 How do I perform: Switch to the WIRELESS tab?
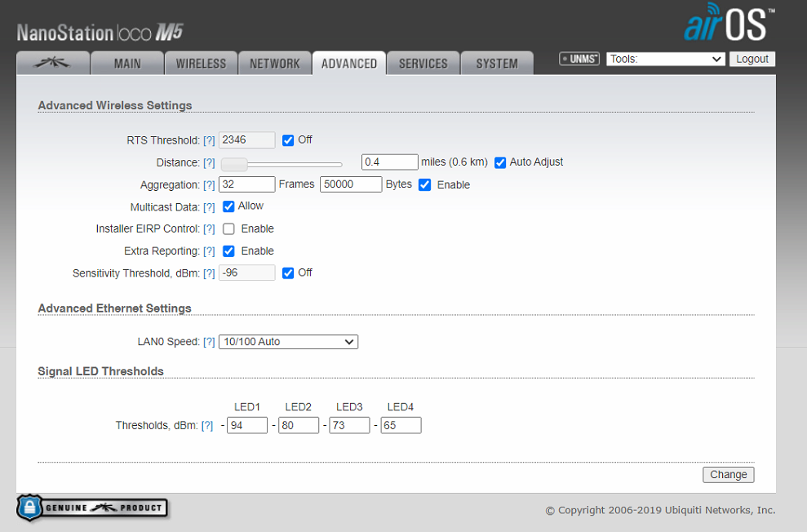click(202, 64)
